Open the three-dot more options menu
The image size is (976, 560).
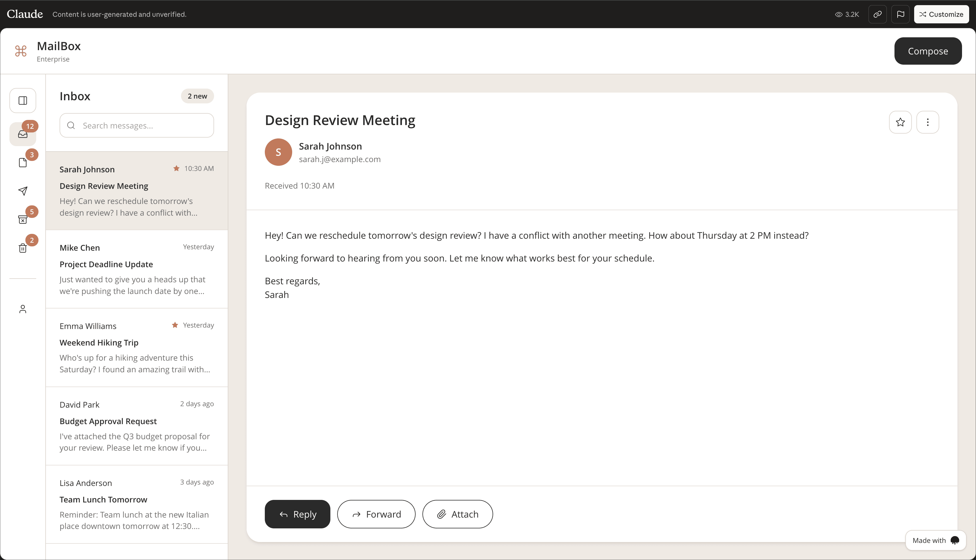click(x=928, y=122)
